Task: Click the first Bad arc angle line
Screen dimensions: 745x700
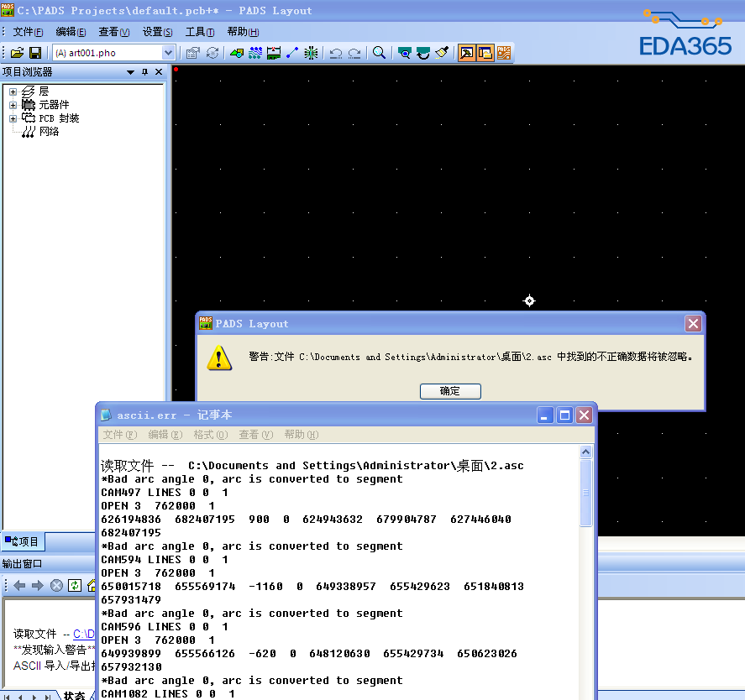Action: pyautogui.click(x=252, y=479)
